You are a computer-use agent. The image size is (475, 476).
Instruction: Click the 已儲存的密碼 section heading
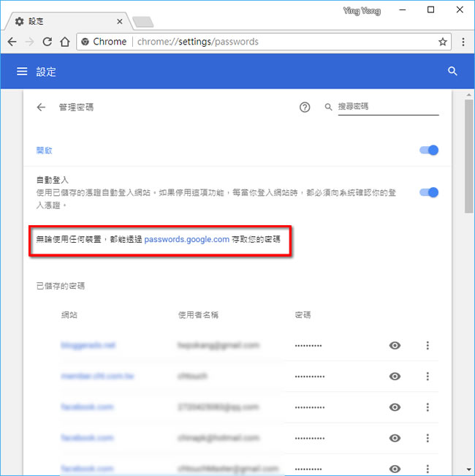[x=61, y=286]
